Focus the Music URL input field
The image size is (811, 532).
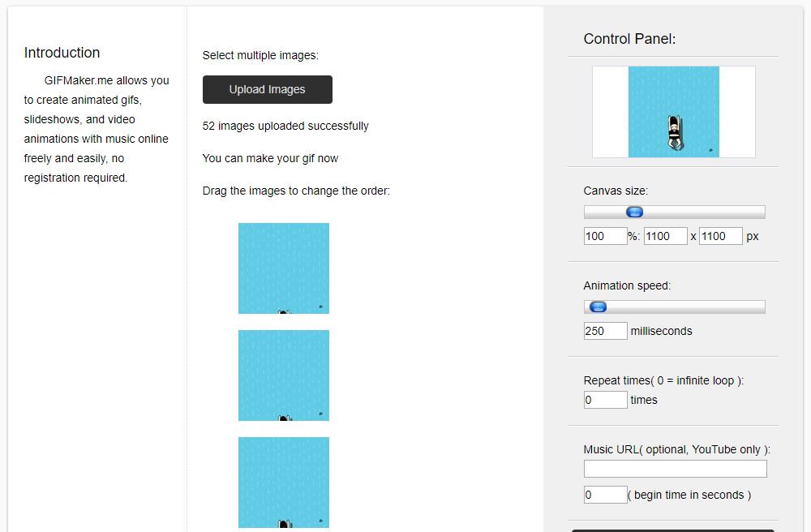click(675, 469)
